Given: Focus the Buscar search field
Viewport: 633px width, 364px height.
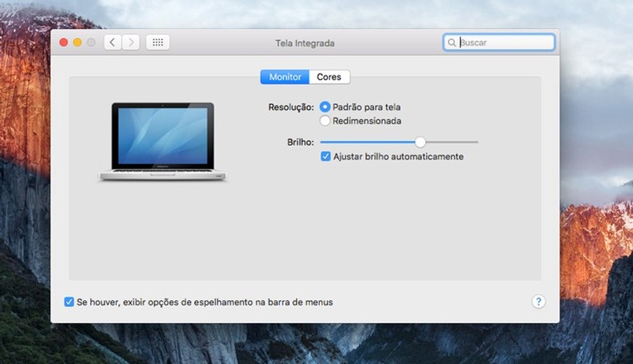Looking at the screenshot, I should pyautogui.click(x=499, y=42).
